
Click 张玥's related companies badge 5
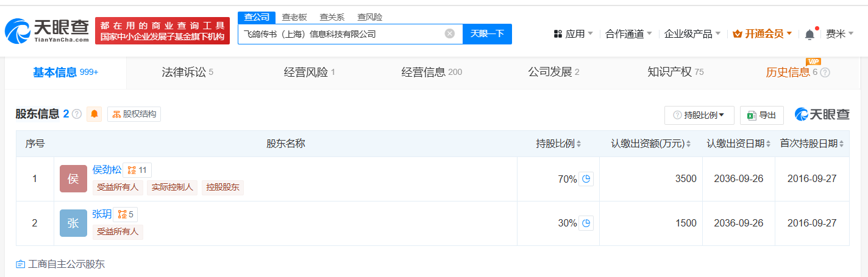point(126,215)
